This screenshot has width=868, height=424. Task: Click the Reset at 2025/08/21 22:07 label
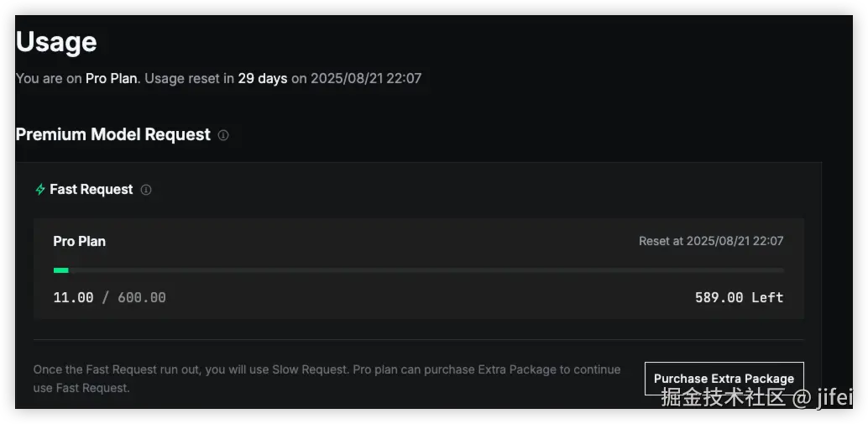tap(711, 241)
